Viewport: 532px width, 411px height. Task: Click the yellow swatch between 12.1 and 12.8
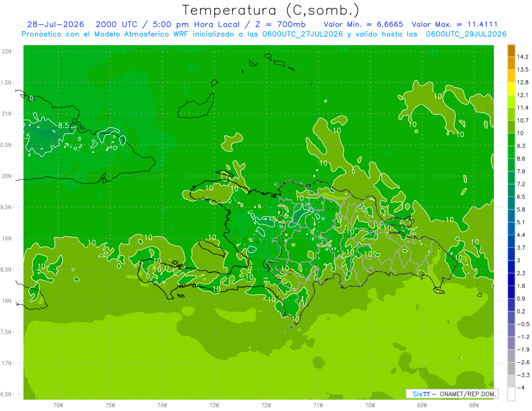click(x=511, y=89)
